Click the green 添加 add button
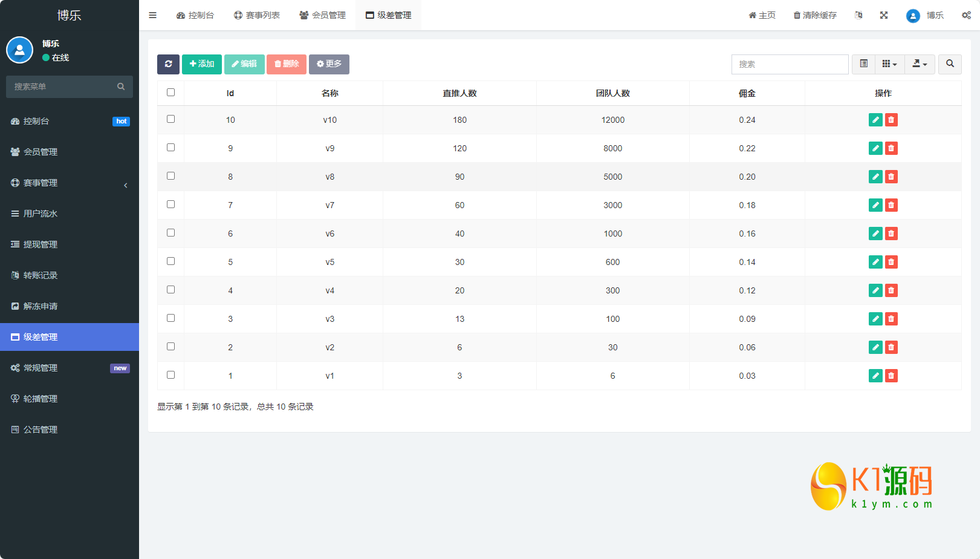 click(202, 64)
